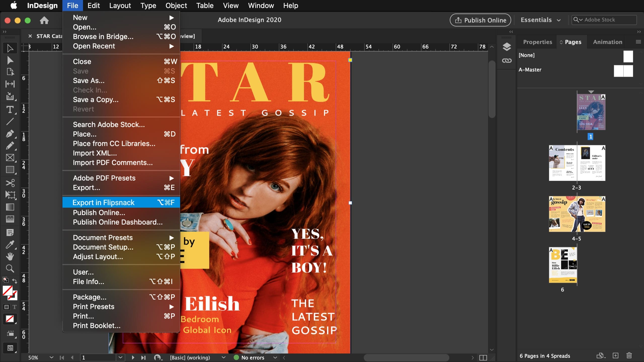This screenshot has height=362, width=644.
Task: Select the Eyedropper tool
Action: click(x=10, y=245)
